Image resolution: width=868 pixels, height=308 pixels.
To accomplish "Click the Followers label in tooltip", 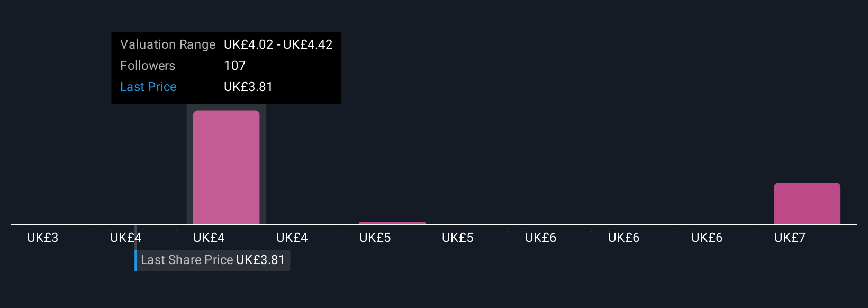I will tap(148, 66).
